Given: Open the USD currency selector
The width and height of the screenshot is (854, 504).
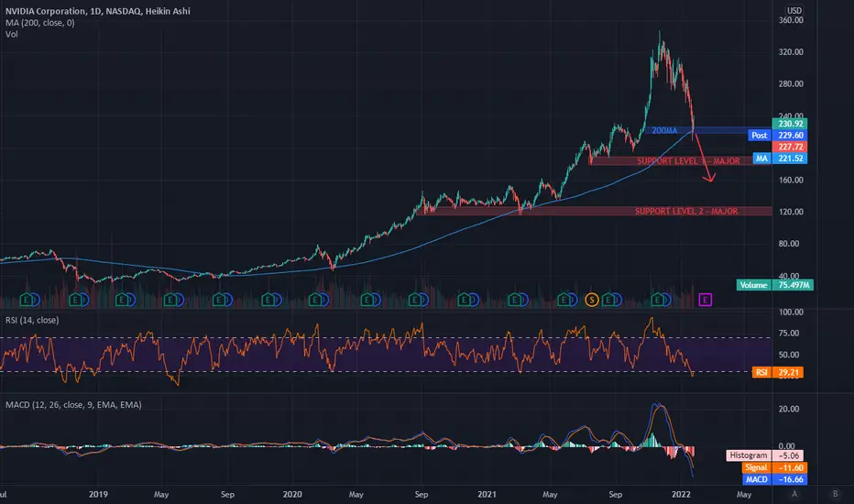Looking at the screenshot, I should coord(794,10).
